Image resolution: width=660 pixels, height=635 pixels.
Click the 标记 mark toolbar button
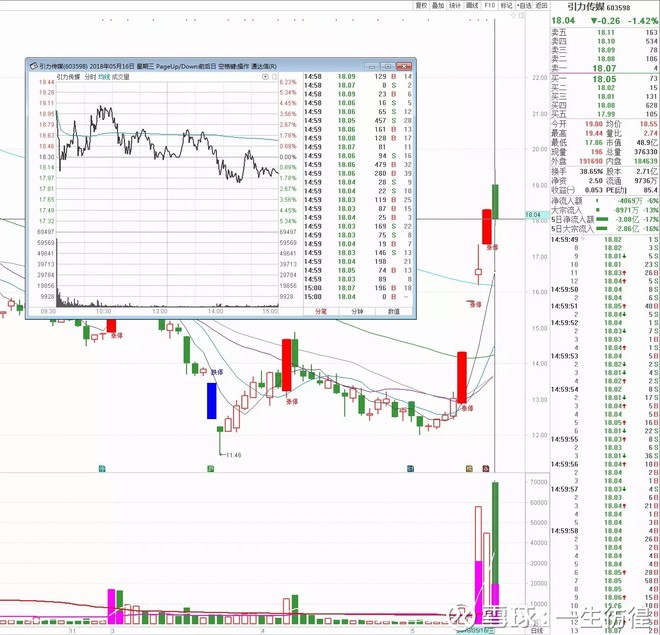point(506,5)
